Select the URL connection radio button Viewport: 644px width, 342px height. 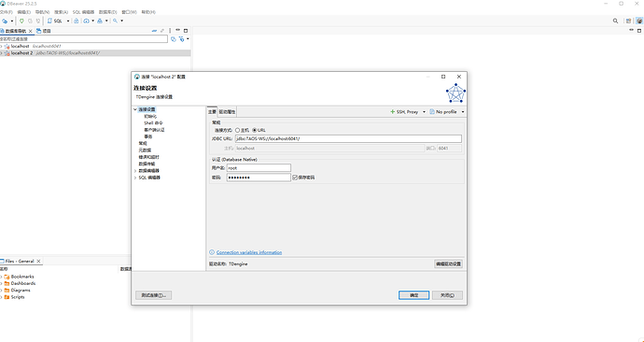[x=254, y=130]
